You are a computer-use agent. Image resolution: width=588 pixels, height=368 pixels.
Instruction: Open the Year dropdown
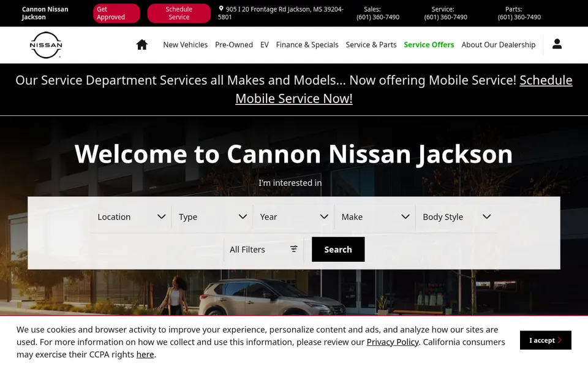pyautogui.click(x=293, y=217)
